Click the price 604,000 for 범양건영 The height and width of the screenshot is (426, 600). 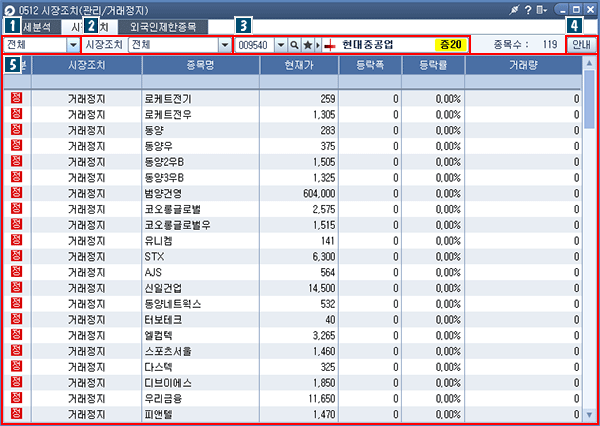[x=319, y=194]
